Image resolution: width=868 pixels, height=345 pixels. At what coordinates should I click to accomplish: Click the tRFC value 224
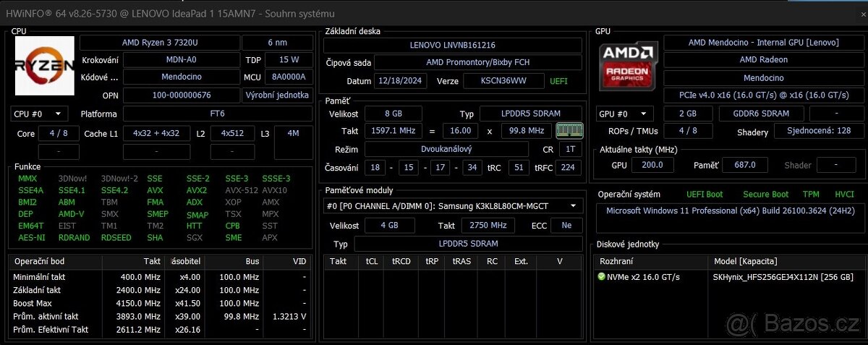click(x=569, y=167)
